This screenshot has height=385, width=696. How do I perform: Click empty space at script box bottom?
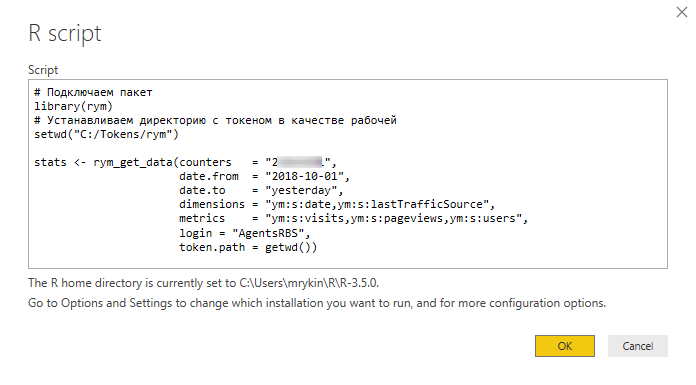tap(348, 261)
